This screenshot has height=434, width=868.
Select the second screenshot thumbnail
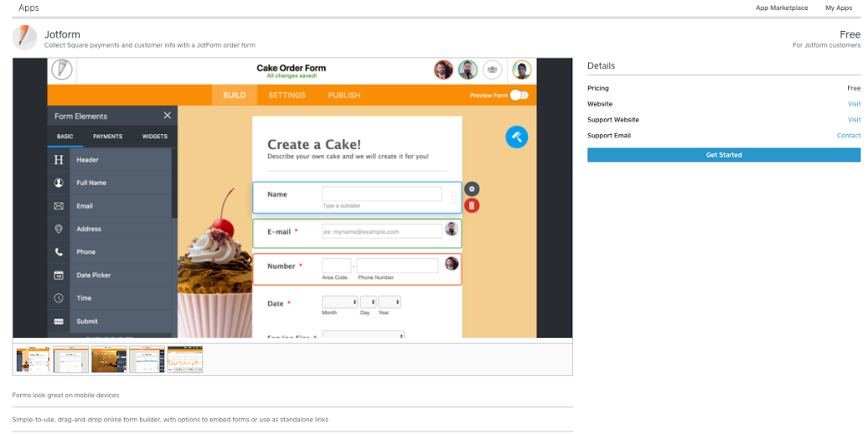[71, 359]
